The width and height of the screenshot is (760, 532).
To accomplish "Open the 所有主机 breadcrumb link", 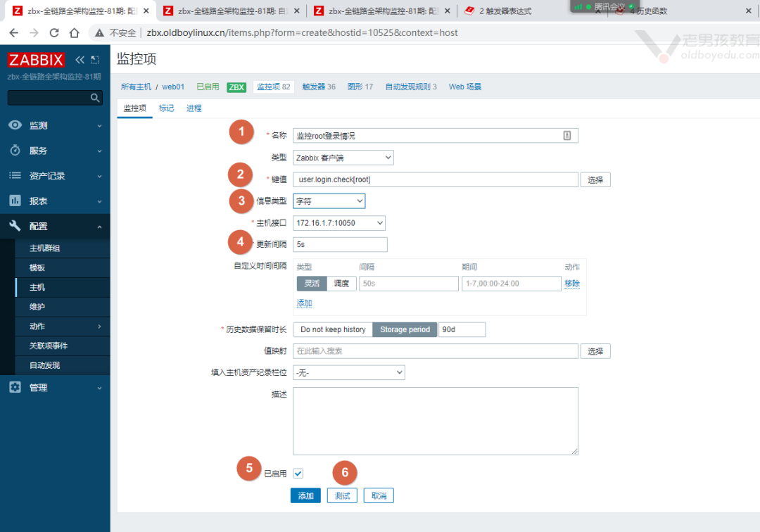I will click(x=136, y=87).
